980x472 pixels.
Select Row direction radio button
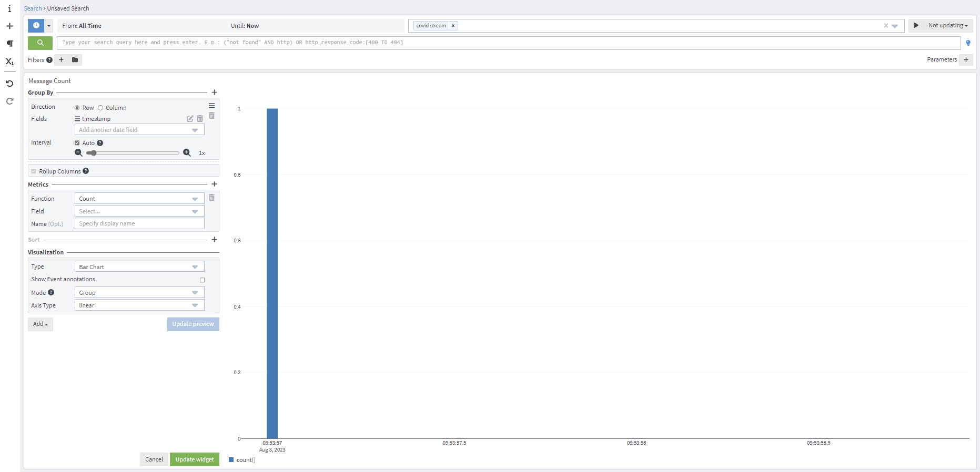point(77,108)
